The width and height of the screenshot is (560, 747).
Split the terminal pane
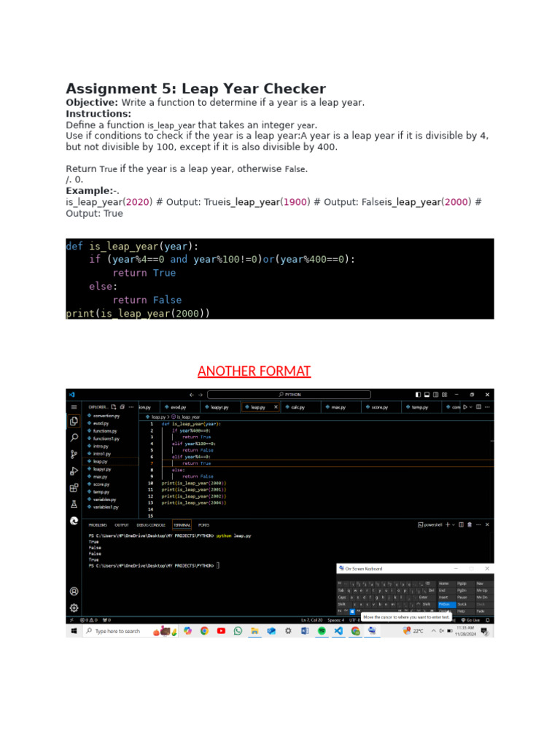(461, 525)
